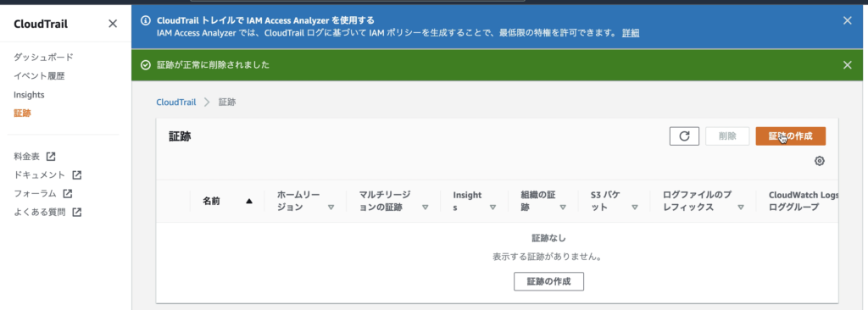The image size is (868, 310).
Task: Dismiss the green deletion success banner
Action: coord(847,64)
